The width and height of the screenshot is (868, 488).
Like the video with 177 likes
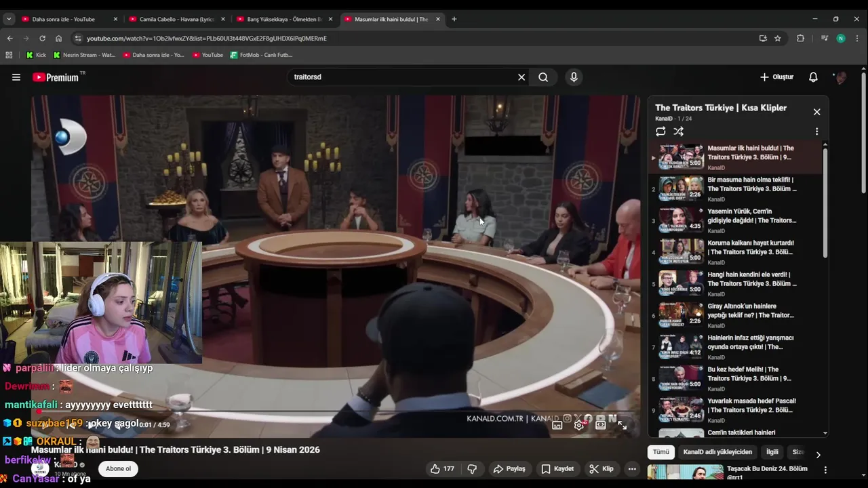coord(442,468)
